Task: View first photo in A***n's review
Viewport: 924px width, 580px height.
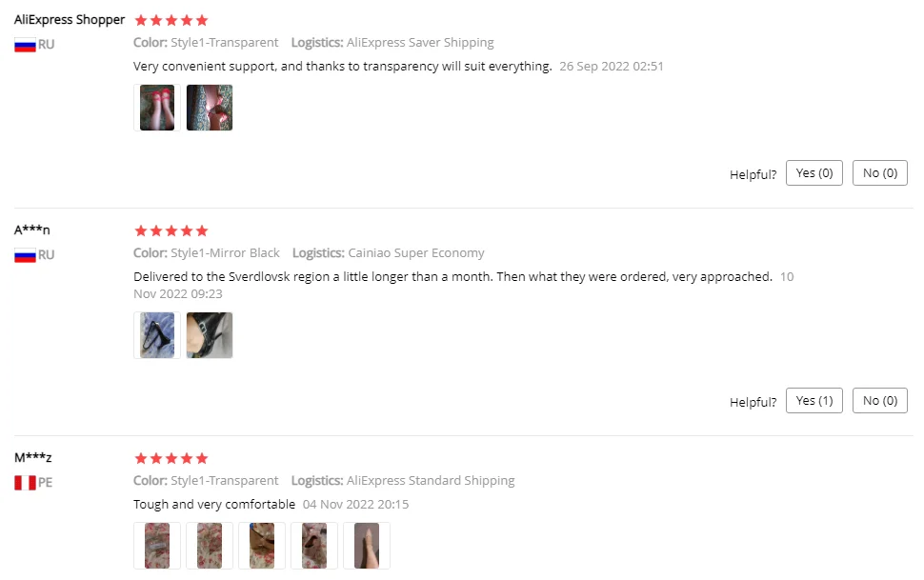Action: pos(157,335)
